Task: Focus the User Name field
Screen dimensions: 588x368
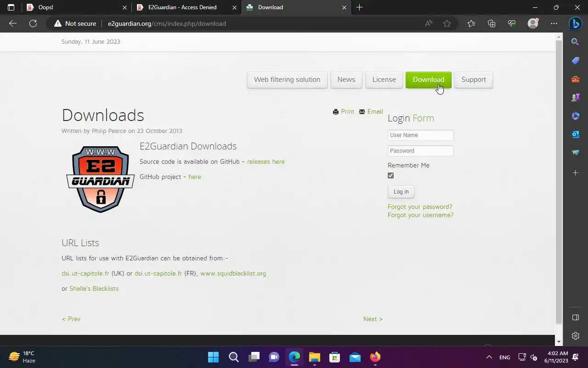Action: pos(421,135)
